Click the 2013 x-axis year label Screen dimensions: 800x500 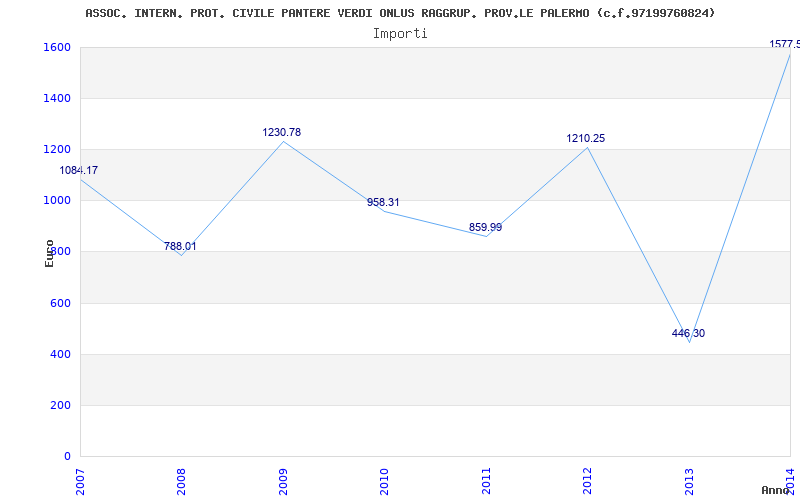[x=689, y=482]
